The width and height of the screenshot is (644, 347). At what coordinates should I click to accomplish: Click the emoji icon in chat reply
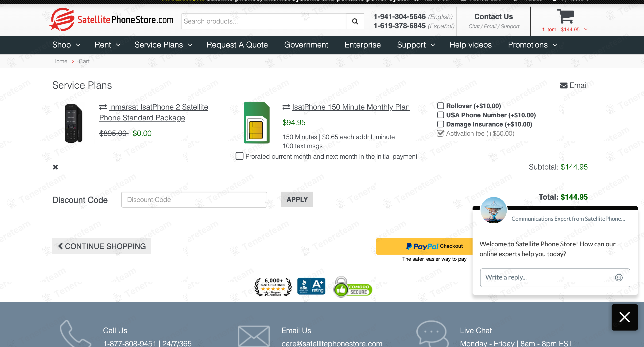618,277
